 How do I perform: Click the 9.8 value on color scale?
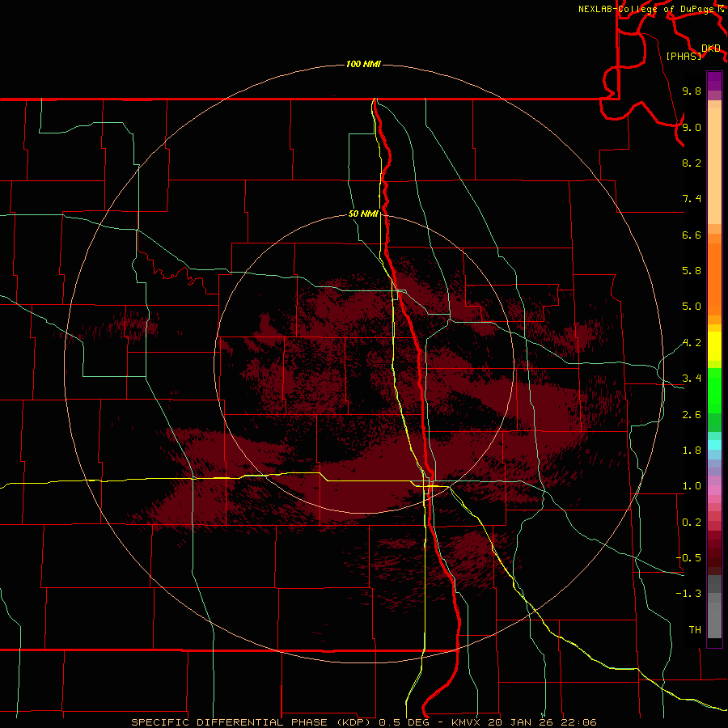(x=692, y=91)
